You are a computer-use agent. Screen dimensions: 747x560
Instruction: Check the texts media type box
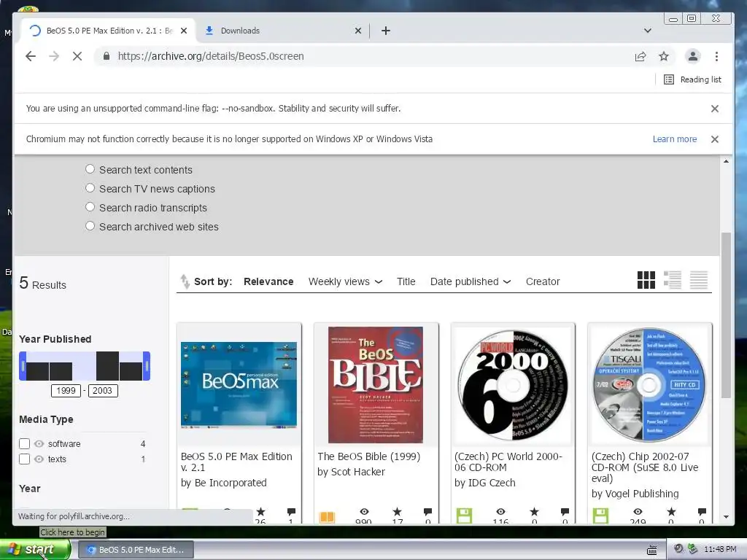tap(24, 459)
